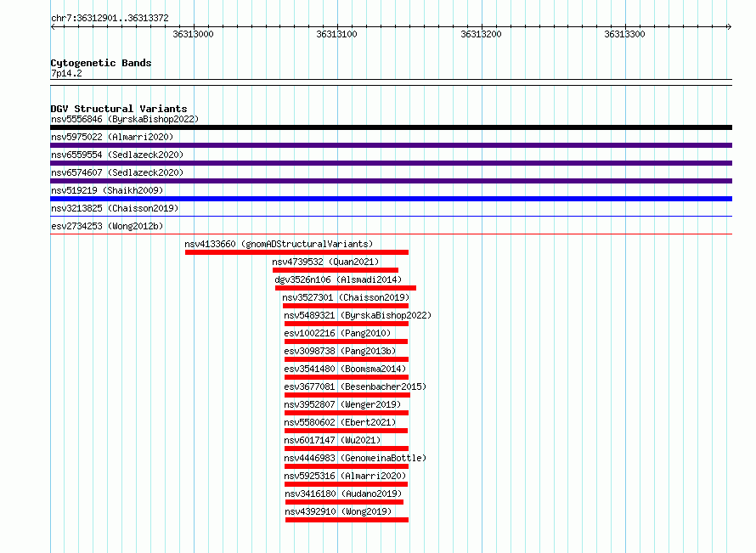
Task: Click the purple nsv6574607 variant bar
Action: (x=391, y=181)
